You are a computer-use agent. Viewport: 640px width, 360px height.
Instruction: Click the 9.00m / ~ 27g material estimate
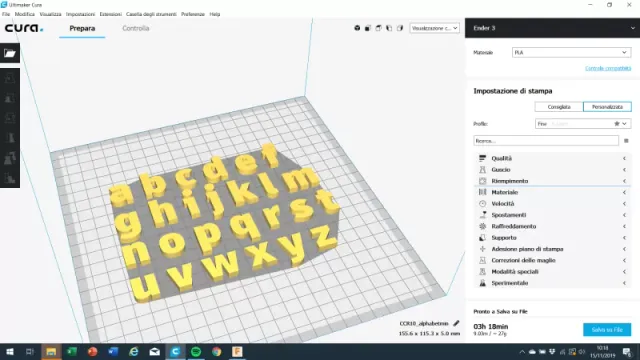click(490, 334)
